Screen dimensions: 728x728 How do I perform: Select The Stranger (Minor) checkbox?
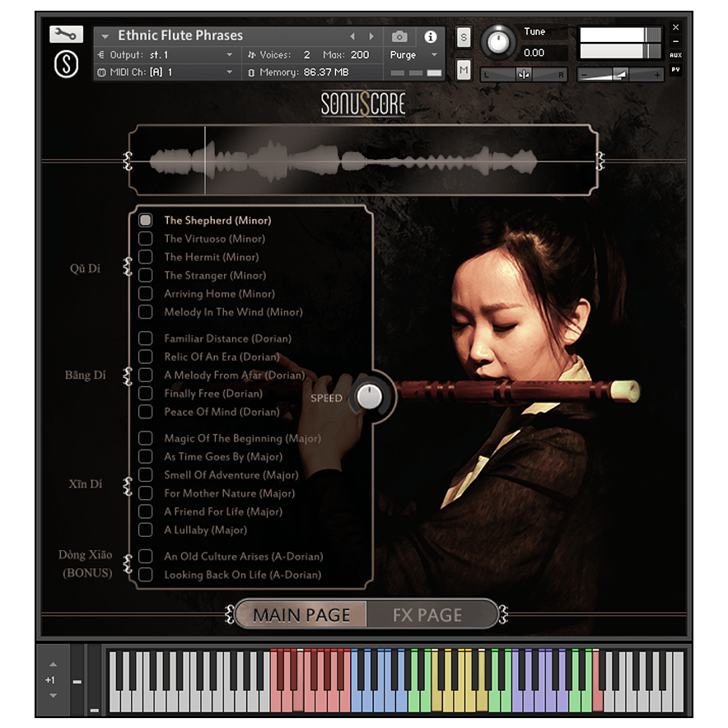pyautogui.click(x=145, y=275)
